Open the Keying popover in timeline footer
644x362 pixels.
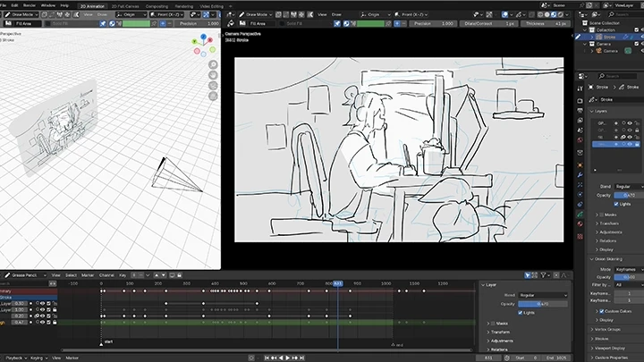coord(38,357)
